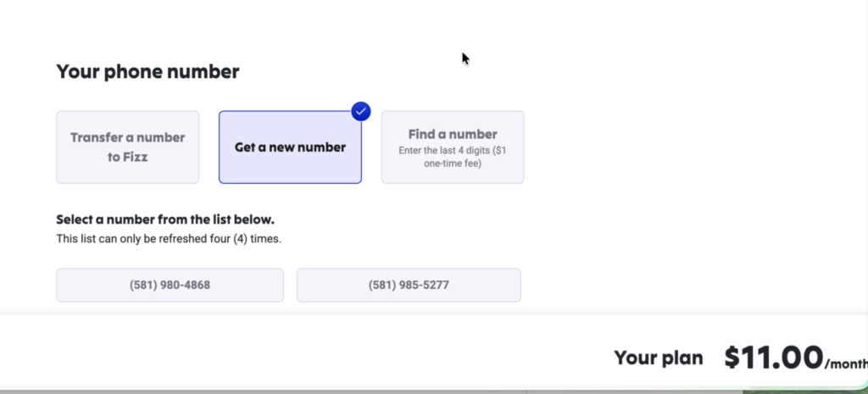Click the Find a number title text
The height and width of the screenshot is (394, 868).
(x=453, y=134)
